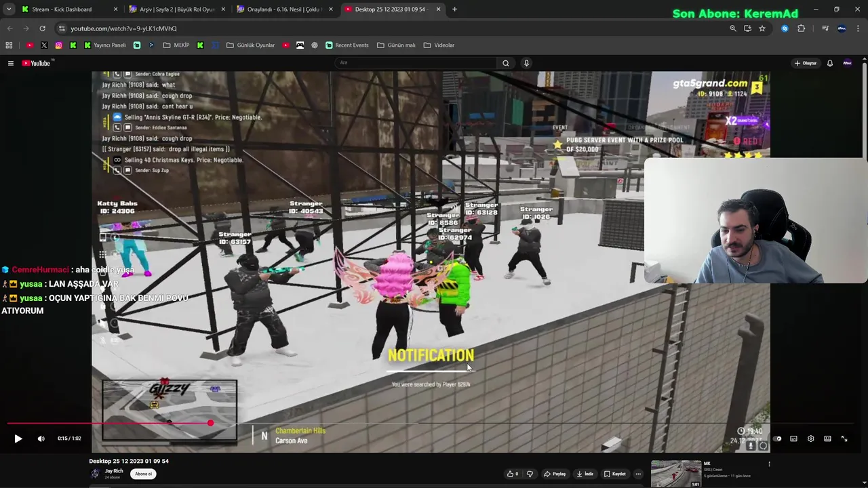Open the Instagram bookmark
The height and width of the screenshot is (488, 868).
pos(58,45)
